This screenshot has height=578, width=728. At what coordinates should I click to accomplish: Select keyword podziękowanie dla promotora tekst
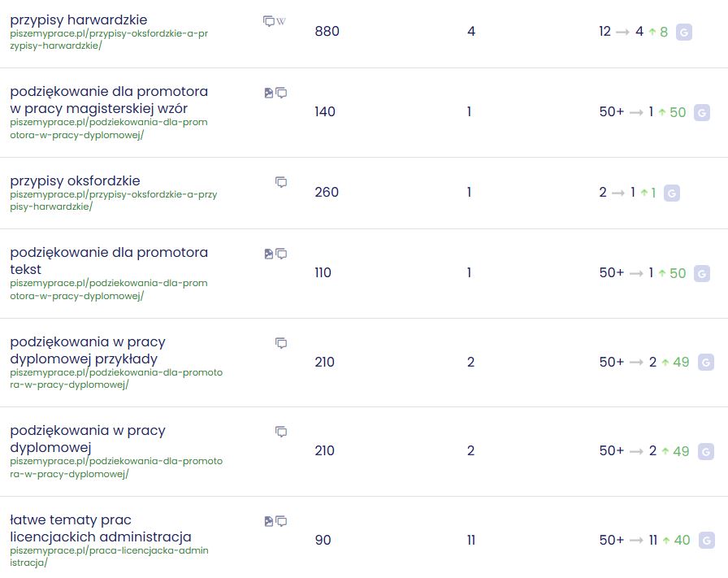coord(109,261)
